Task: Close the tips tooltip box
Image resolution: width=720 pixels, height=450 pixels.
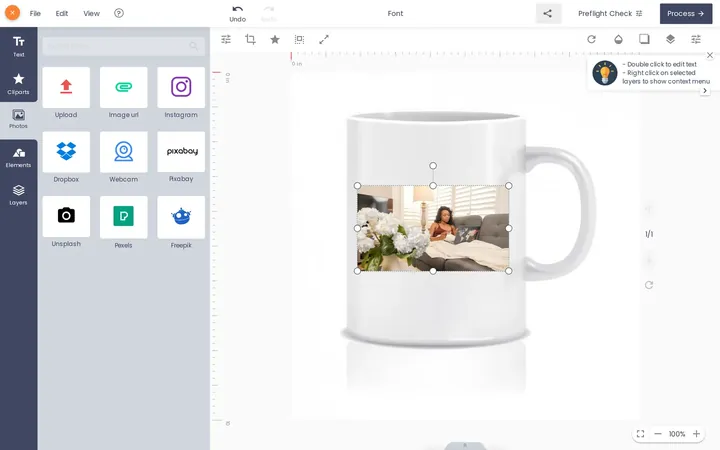Action: point(710,55)
